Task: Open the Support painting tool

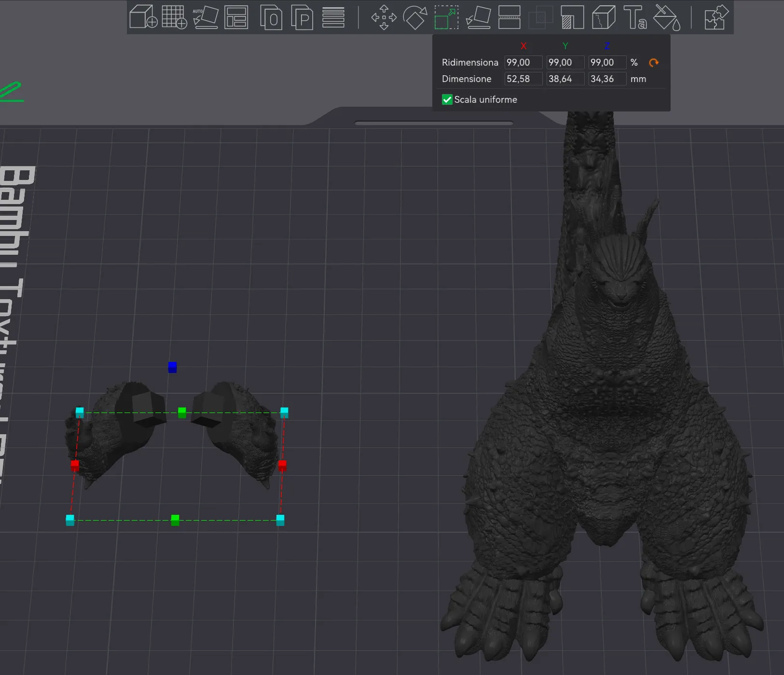Action: coord(572,17)
